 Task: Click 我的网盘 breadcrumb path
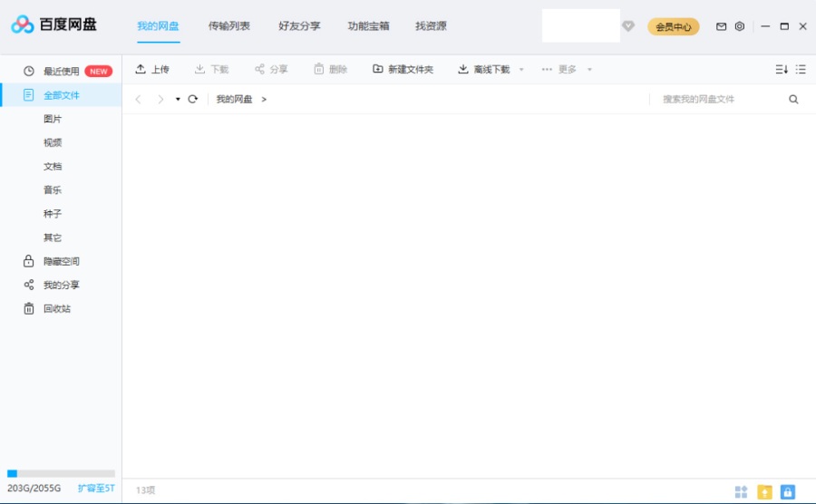tap(234, 100)
